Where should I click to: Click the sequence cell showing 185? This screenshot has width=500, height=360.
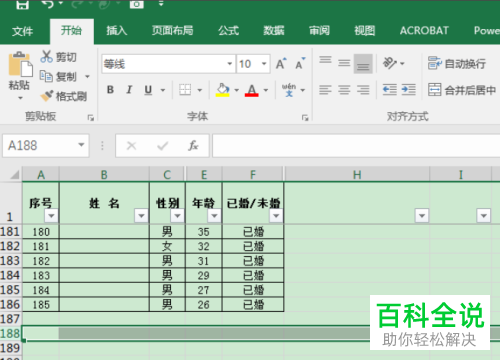[41, 304]
